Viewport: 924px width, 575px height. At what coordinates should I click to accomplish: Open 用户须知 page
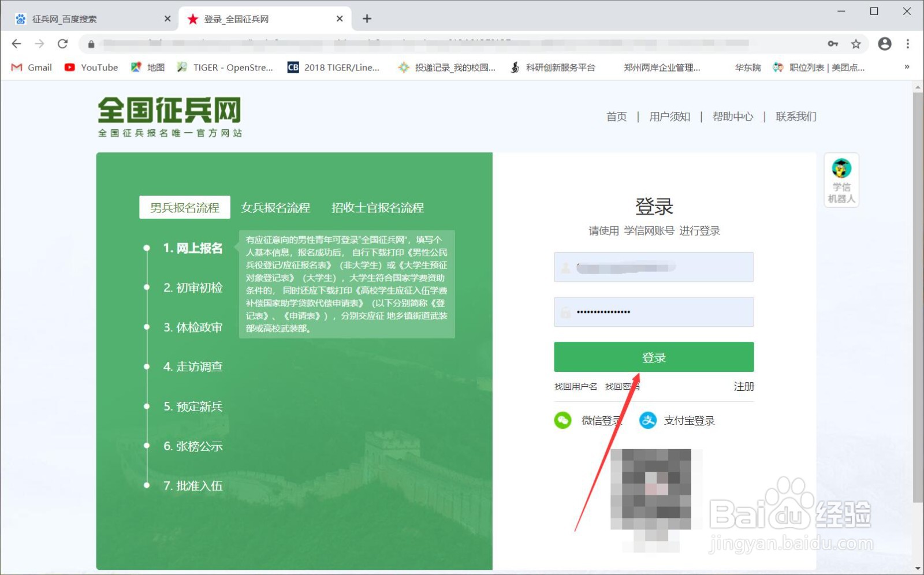(669, 117)
